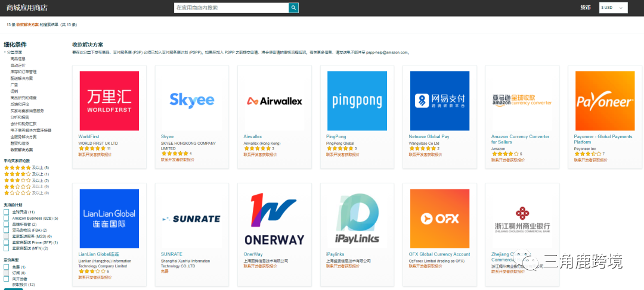Image resolution: width=644 pixels, height=290 pixels.
Task: Check the 全球开店 (11) checkbox
Action: coord(6,211)
